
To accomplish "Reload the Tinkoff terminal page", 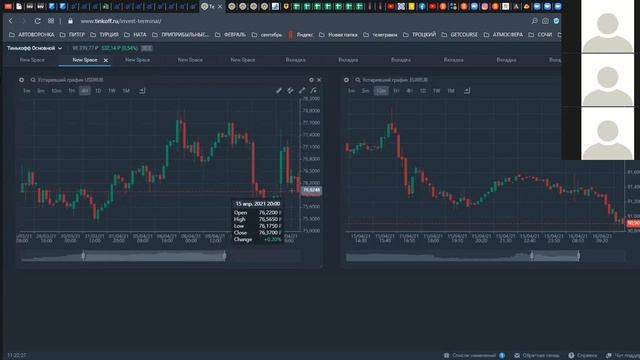I will click(38, 21).
